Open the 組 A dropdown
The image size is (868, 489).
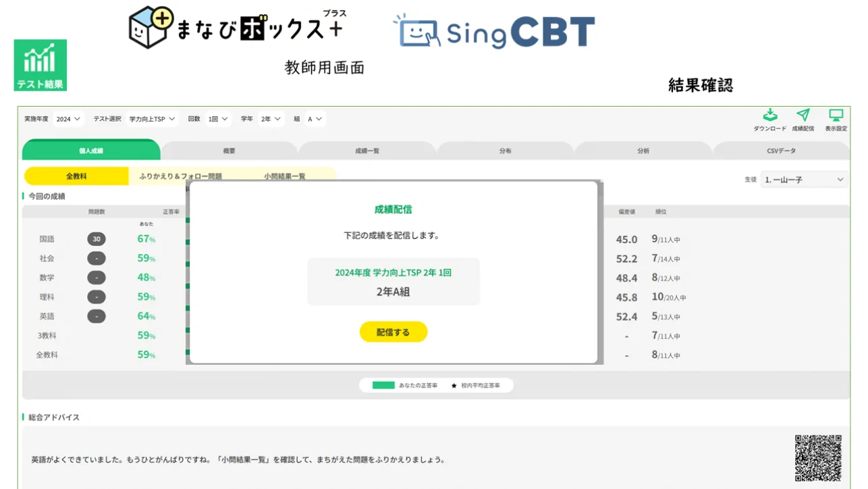315,119
